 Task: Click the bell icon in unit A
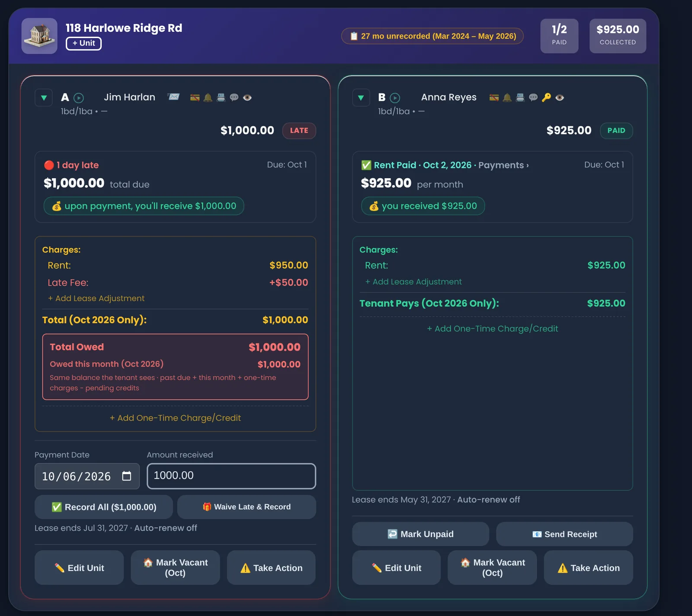[208, 98]
